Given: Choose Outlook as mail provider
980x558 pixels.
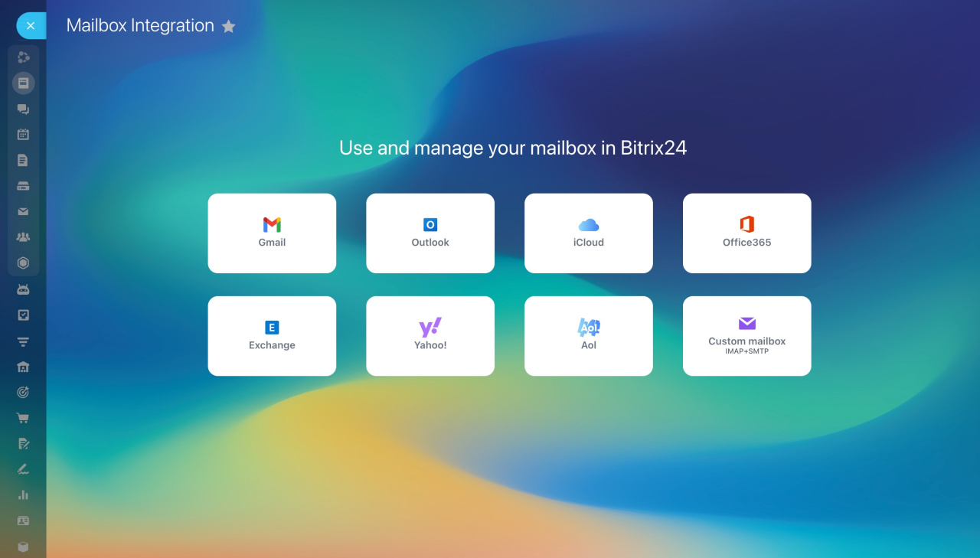Looking at the screenshot, I should (430, 233).
